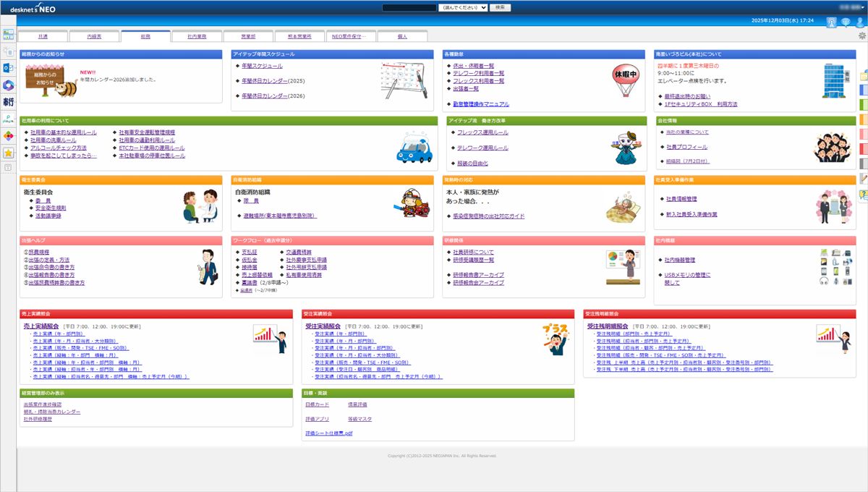Click the 勤怠管理操作マニュアル link

click(x=480, y=104)
